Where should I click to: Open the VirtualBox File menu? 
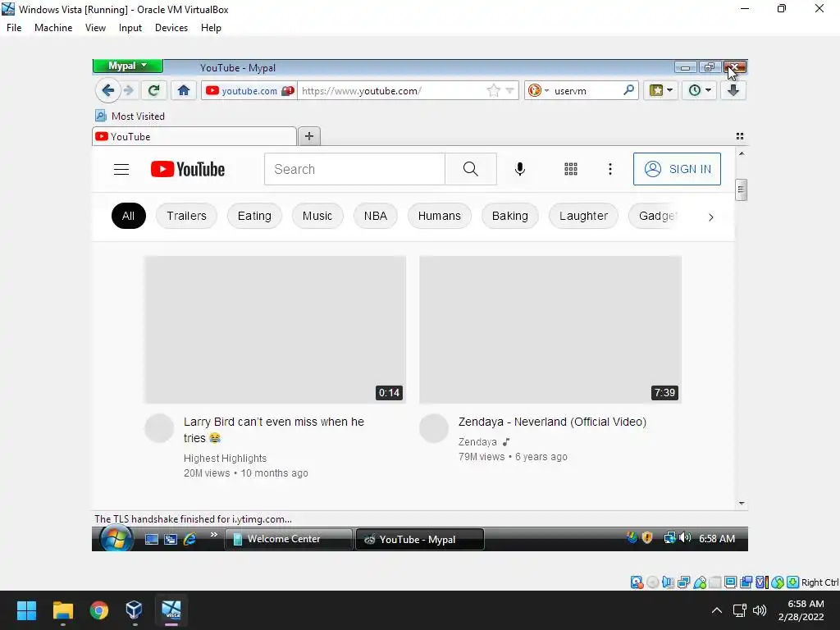point(14,28)
